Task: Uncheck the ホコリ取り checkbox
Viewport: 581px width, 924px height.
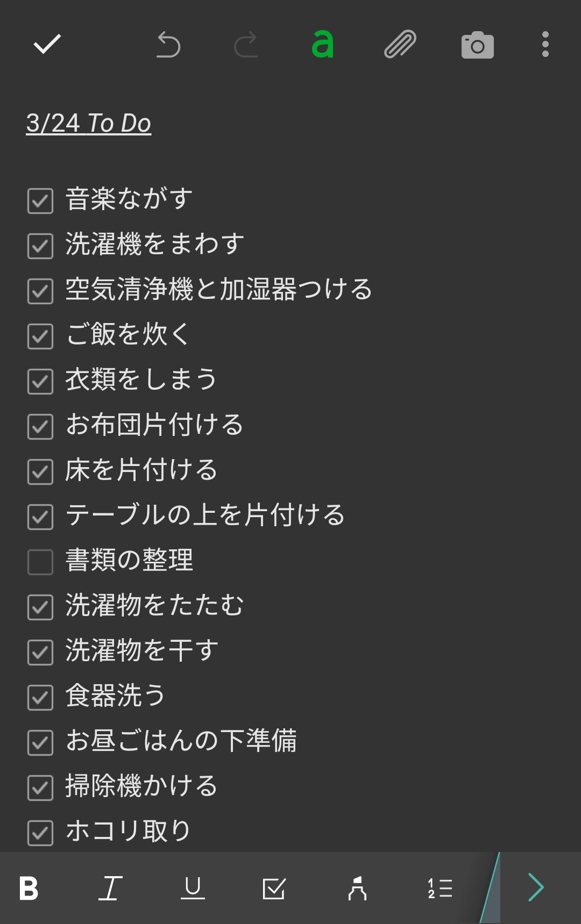Action: (x=40, y=833)
